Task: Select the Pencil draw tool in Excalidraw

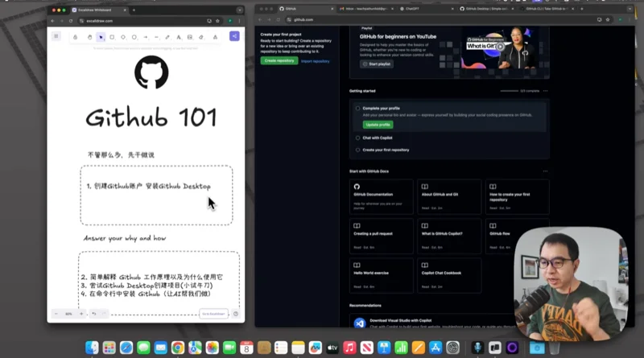Action: (x=167, y=37)
